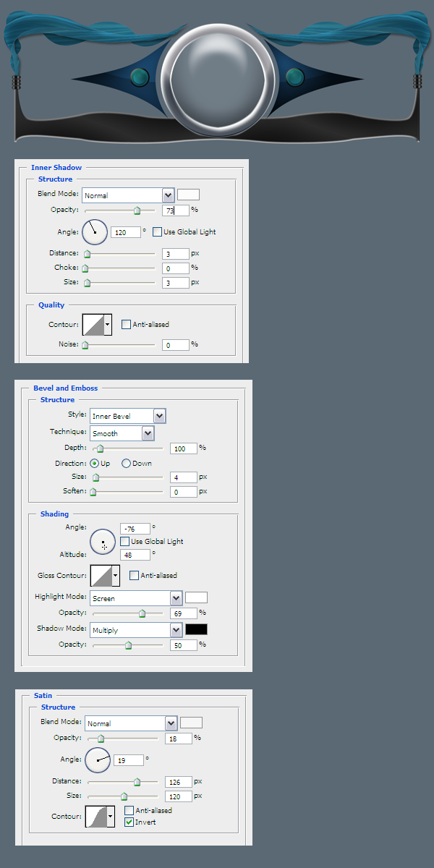Viewport: 434px width, 868px height.
Task: Click Inner Shadow Size value field
Action: [x=176, y=283]
